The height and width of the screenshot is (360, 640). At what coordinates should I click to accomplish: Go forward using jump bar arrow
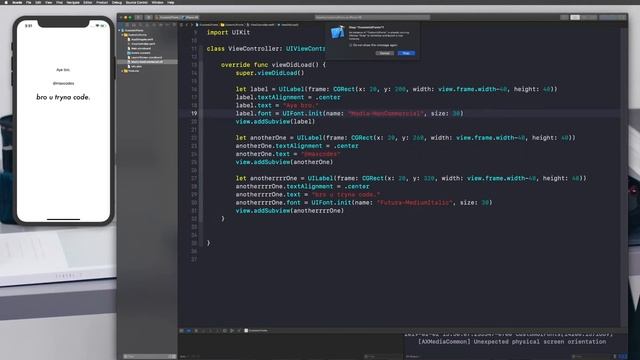point(192,25)
